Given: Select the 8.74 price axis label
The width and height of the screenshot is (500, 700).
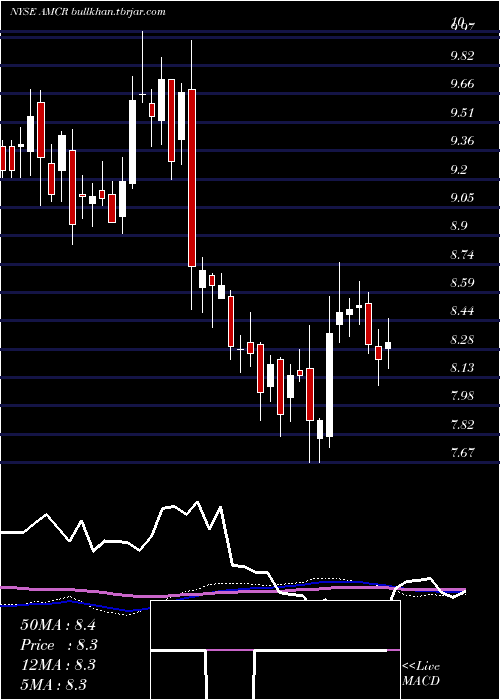Looking at the screenshot, I should 463,255.
